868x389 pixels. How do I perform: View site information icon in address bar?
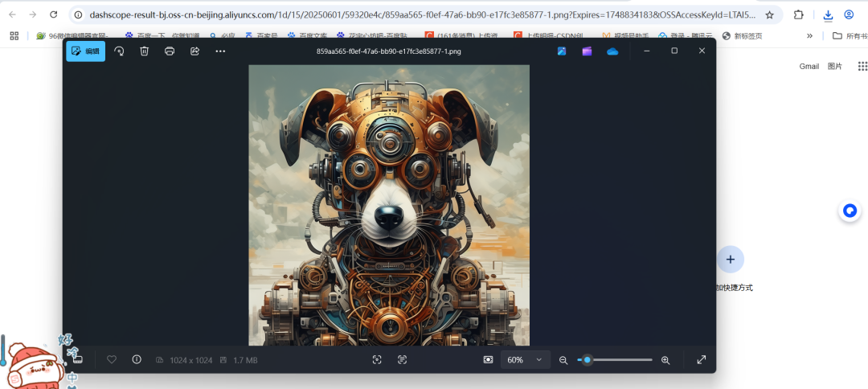click(x=79, y=15)
